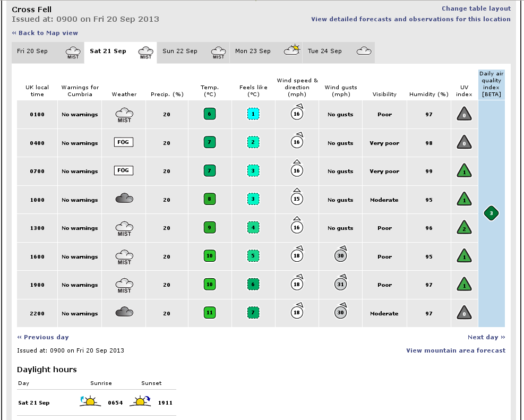Click the wind gust 31 icon at 1900
The width and height of the screenshot is (524, 420).
coord(341,284)
